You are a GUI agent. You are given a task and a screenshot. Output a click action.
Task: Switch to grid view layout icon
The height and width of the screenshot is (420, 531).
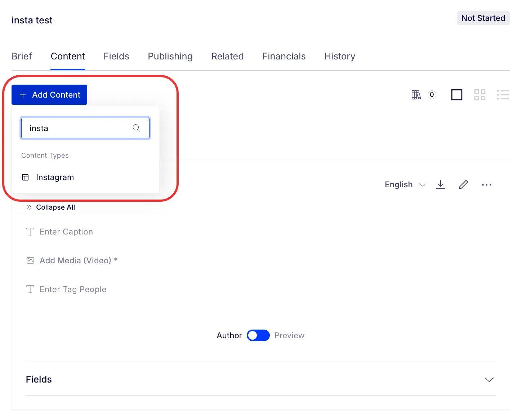coord(480,95)
